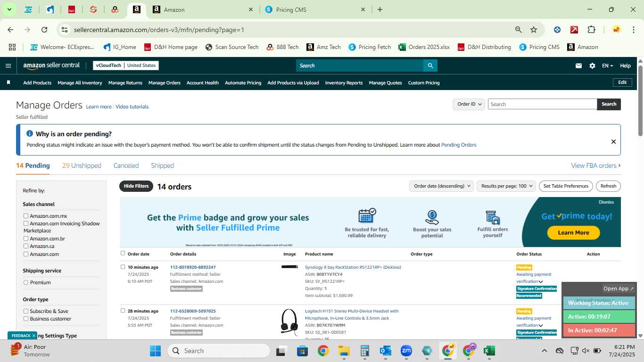
Task: Open Inventory Reports menu item
Action: tap(344, 82)
